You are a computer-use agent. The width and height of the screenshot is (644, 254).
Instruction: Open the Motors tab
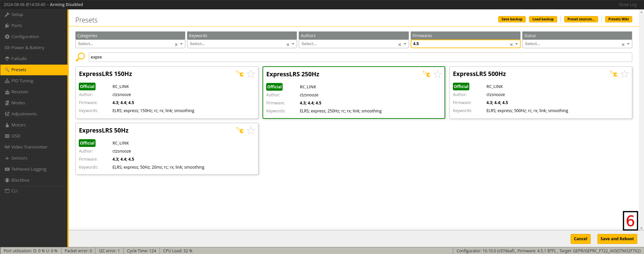[x=34, y=125]
